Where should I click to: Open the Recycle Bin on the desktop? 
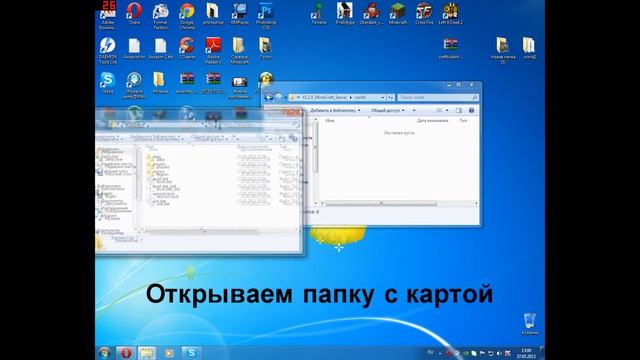529,323
